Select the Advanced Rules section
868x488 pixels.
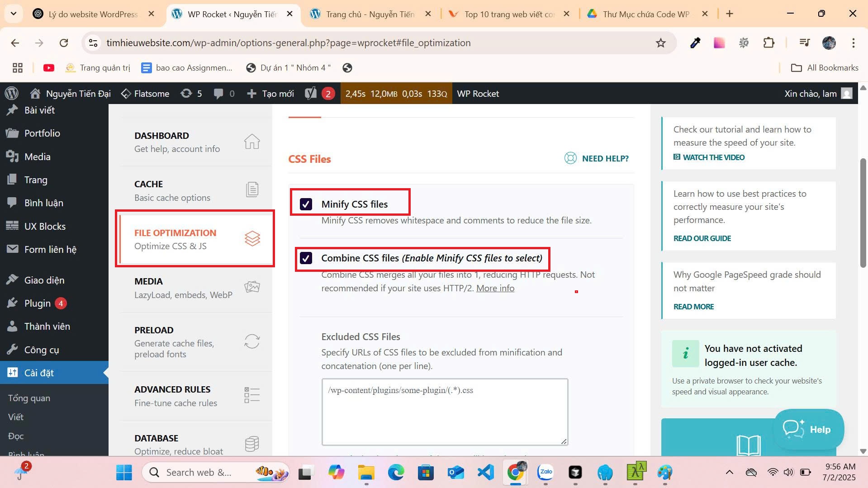(x=196, y=396)
